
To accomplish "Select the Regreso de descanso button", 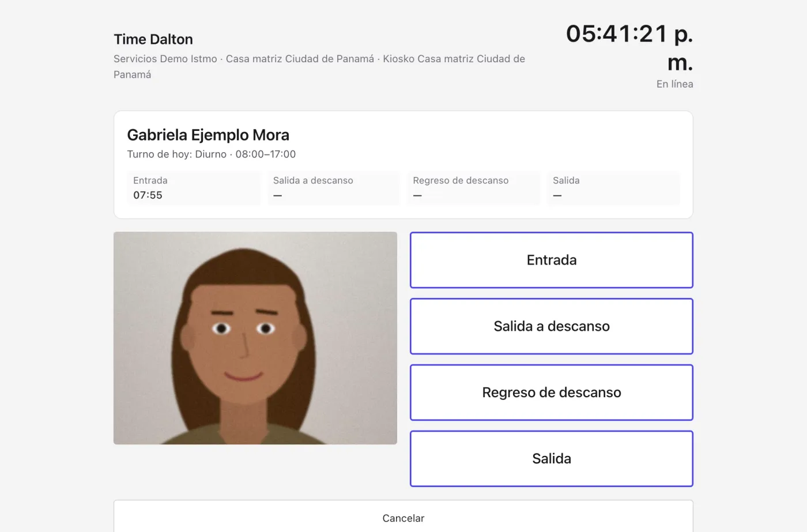I will point(551,393).
